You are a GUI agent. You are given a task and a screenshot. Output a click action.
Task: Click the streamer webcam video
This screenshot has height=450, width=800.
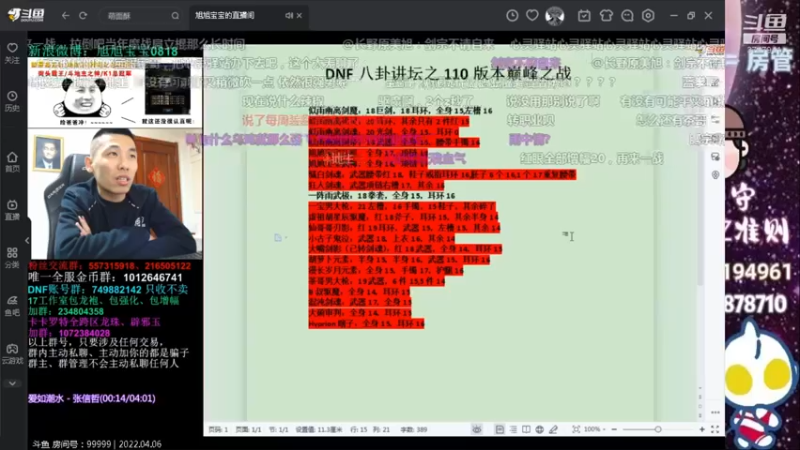(115, 194)
